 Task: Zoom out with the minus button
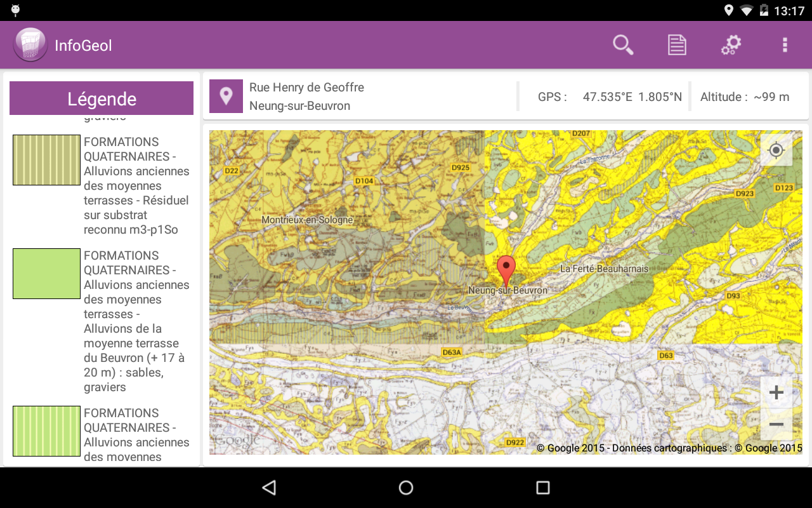tap(776, 424)
